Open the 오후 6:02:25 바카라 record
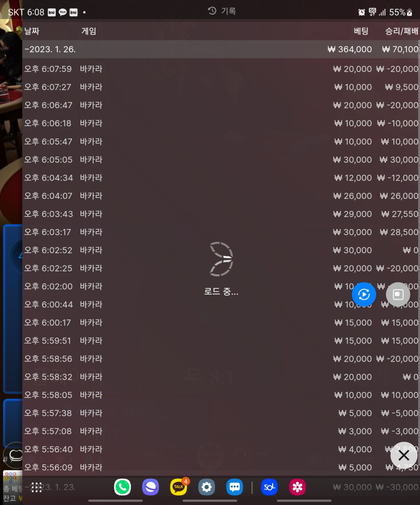420x505 pixels. [x=221, y=268]
